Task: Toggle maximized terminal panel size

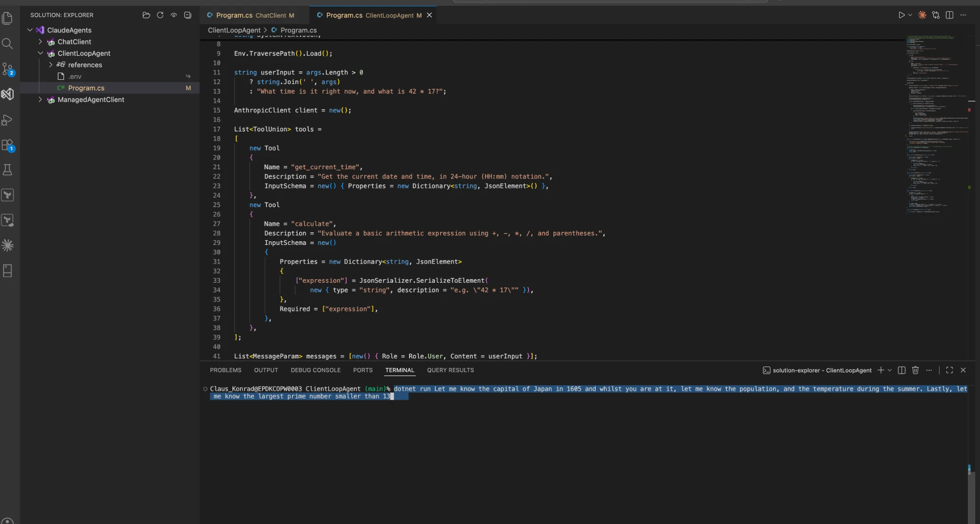Action: click(x=950, y=370)
